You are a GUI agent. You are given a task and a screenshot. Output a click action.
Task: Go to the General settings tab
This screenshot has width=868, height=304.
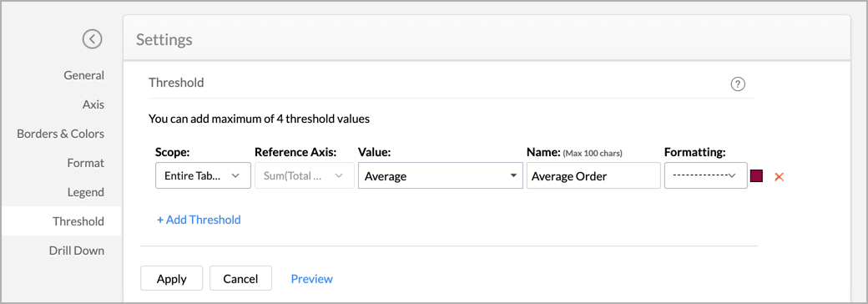[83, 75]
